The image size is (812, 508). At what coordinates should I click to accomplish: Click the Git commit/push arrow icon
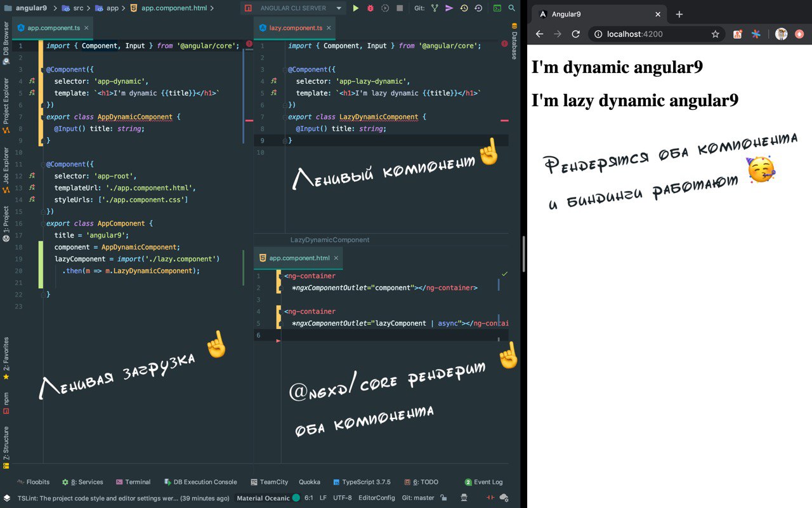point(449,8)
